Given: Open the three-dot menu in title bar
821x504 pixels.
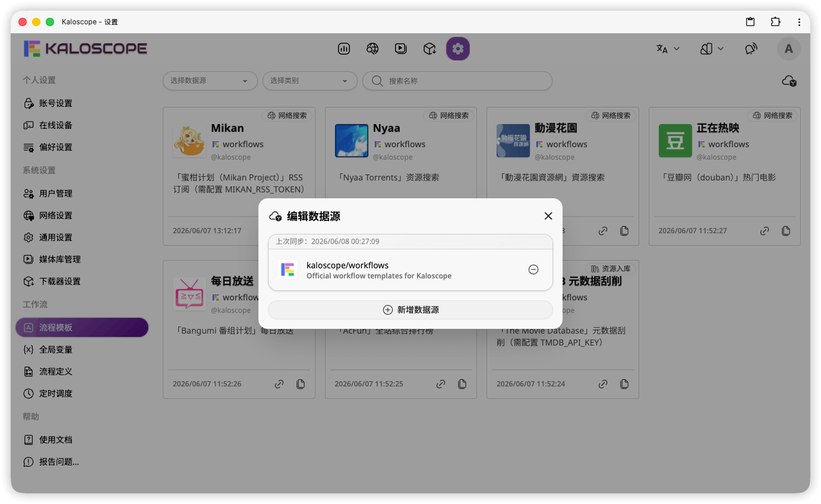Looking at the screenshot, I should [x=800, y=22].
